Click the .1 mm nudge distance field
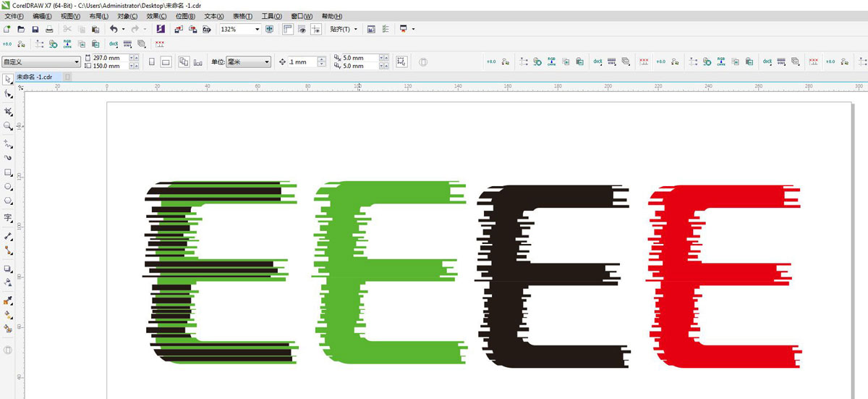Image resolution: width=868 pixels, height=399 pixels. pyautogui.click(x=303, y=62)
